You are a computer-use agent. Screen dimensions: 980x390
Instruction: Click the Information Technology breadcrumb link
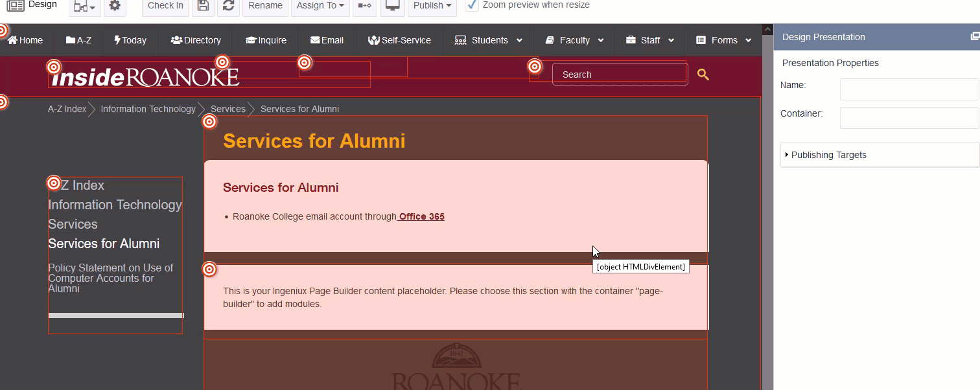coord(148,109)
